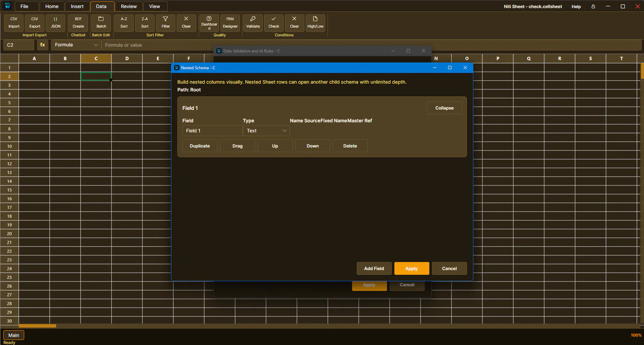Viewport: 644px width, 345px height.
Task: Click the High/Low conditions icon
Action: point(315,23)
